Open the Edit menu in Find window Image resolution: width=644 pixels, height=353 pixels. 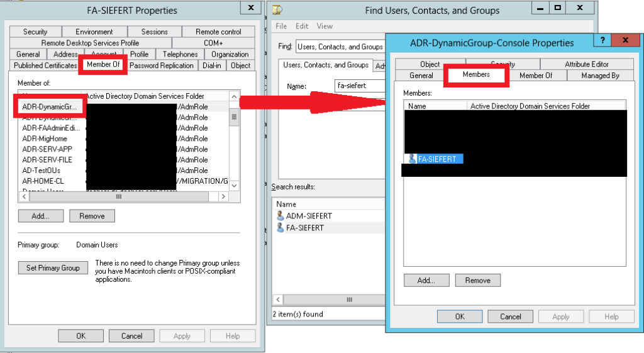(302, 26)
